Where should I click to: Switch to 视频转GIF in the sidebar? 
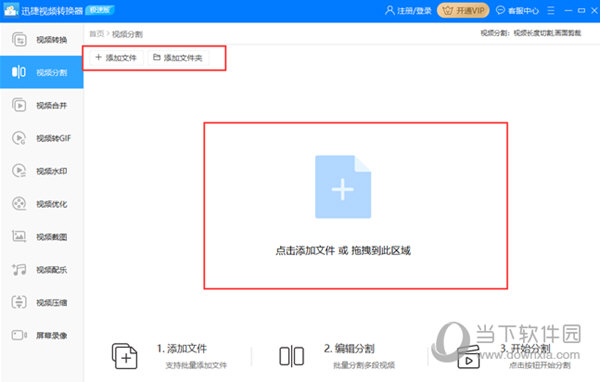tap(42, 138)
